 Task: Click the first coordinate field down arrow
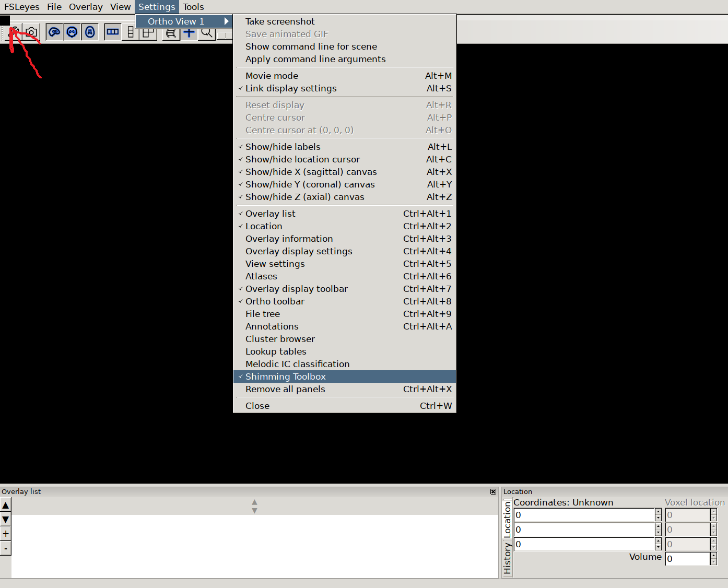point(657,518)
